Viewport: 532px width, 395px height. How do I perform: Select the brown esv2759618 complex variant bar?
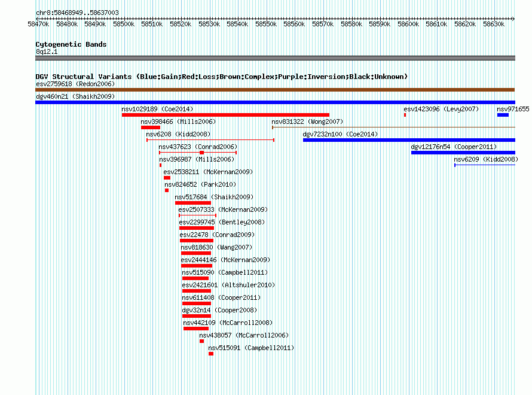[x=275, y=90]
